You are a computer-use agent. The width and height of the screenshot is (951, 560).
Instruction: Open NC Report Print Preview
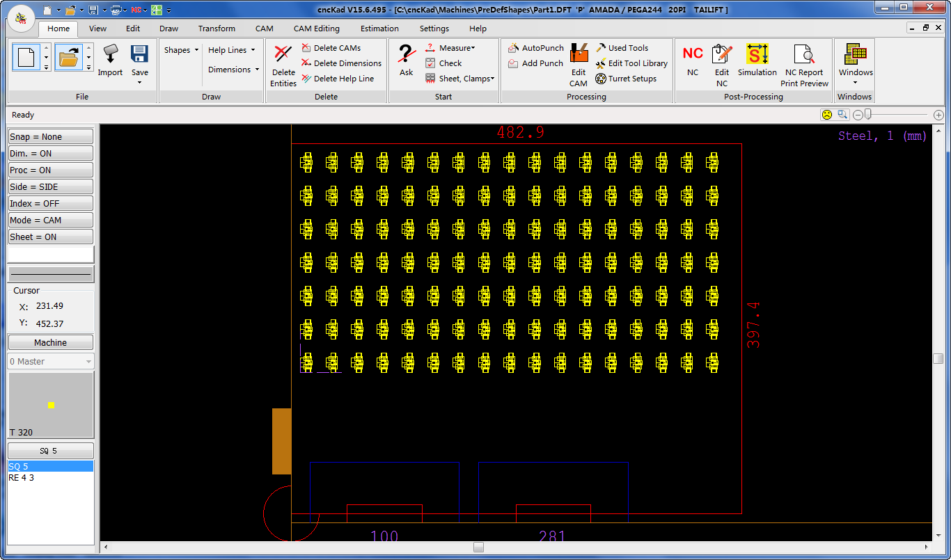pos(804,65)
